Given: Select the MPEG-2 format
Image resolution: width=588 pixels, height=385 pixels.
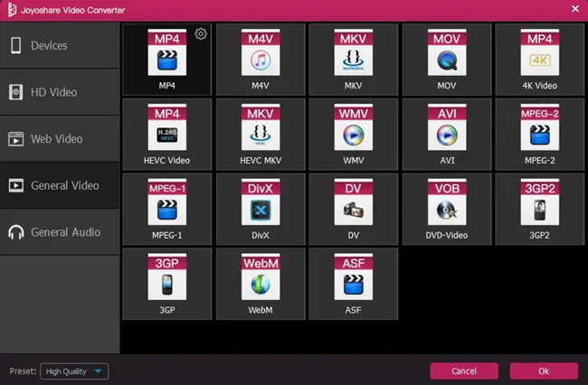Looking at the screenshot, I should coord(540,135).
